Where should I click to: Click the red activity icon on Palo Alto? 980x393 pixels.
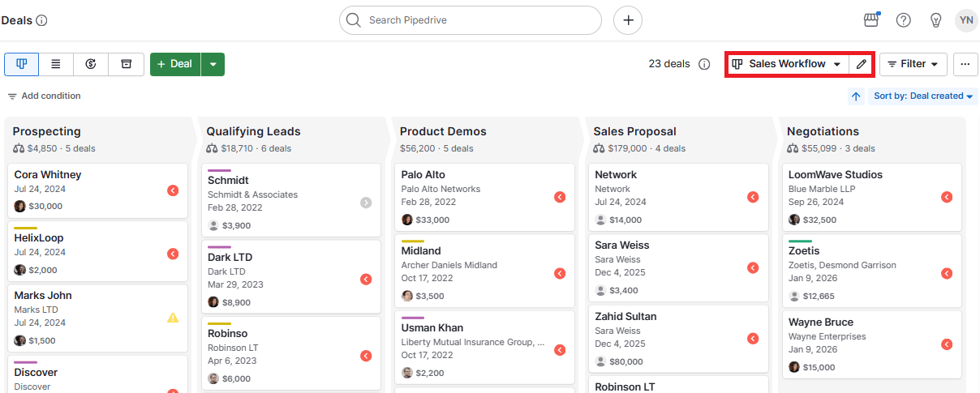(x=560, y=197)
